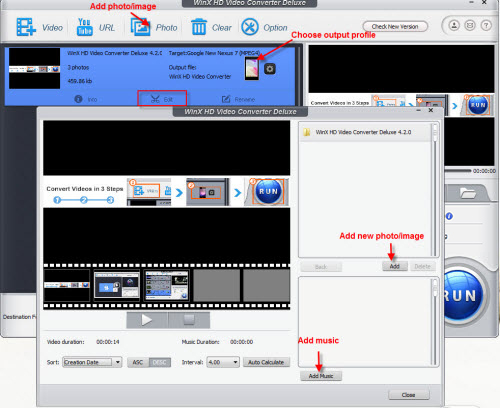Click the Info button under the photo item
The width and height of the screenshot is (500, 408).
point(86,99)
